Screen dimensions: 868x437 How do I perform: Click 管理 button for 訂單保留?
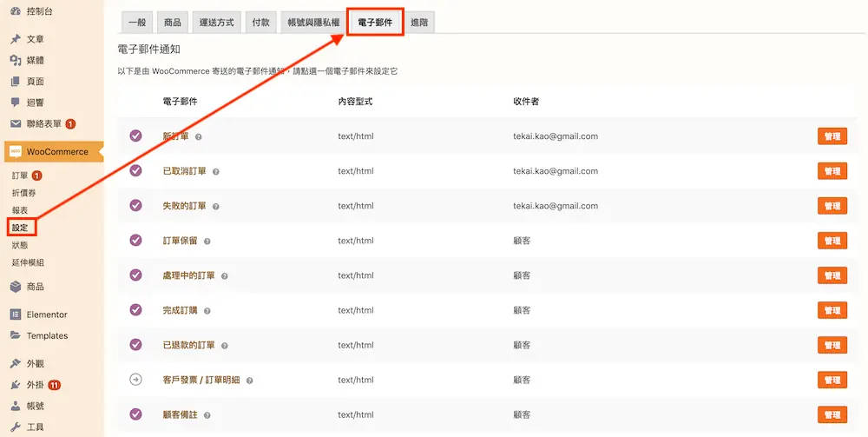point(832,241)
